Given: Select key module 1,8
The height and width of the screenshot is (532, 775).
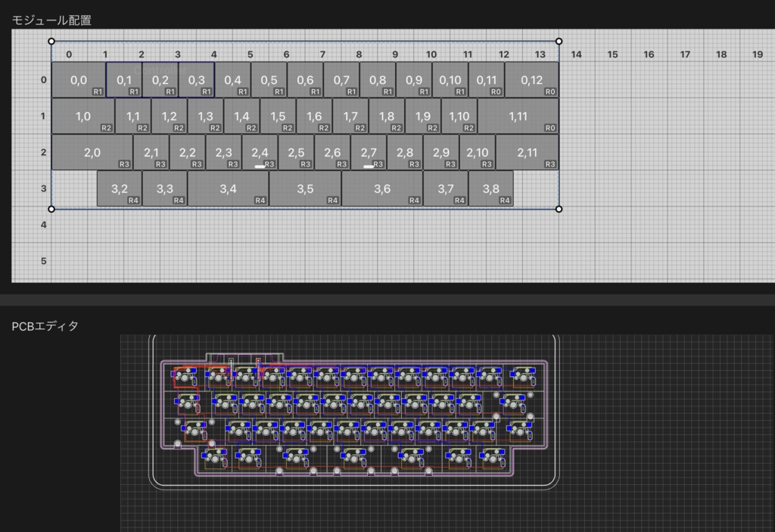Looking at the screenshot, I should [x=387, y=117].
